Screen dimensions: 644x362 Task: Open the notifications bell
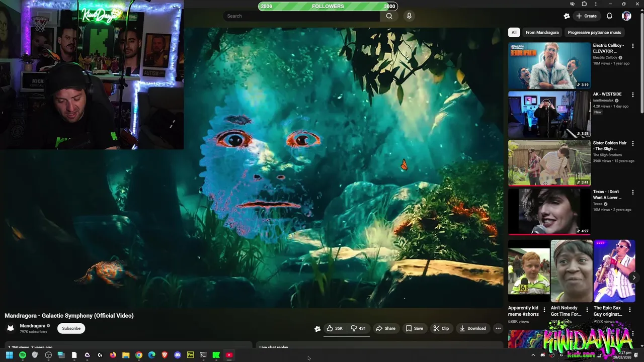click(609, 16)
